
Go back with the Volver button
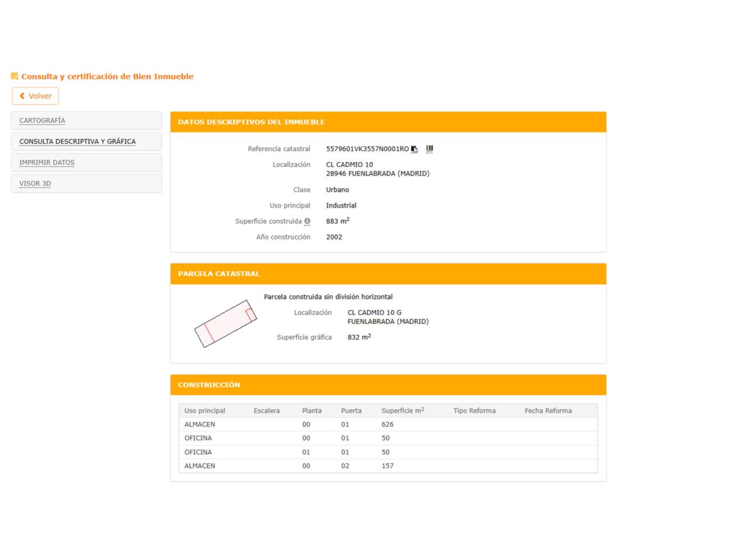36,96
